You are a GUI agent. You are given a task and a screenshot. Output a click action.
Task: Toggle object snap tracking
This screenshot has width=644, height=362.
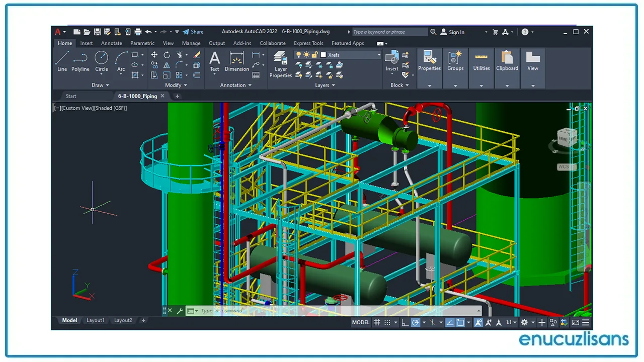coord(450,322)
